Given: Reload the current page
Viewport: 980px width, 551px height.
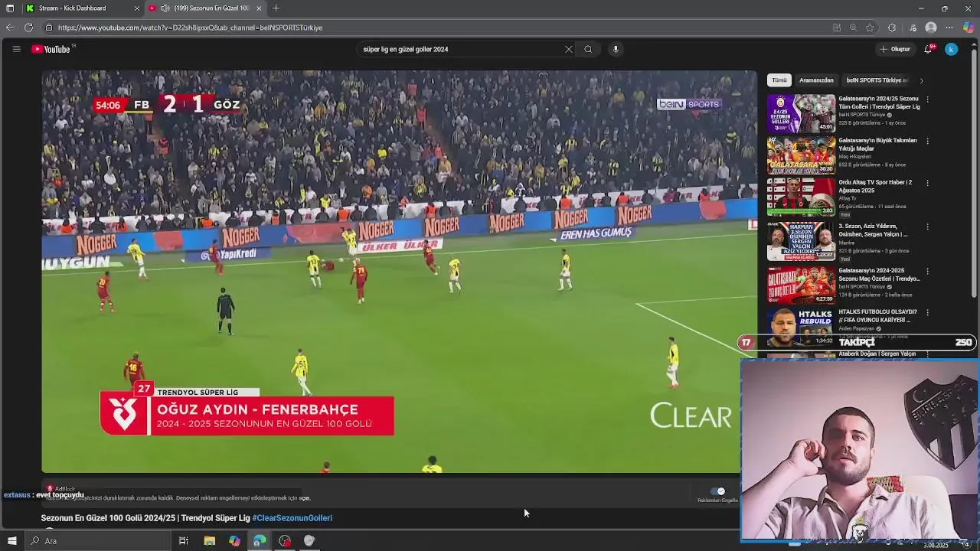Looking at the screenshot, I should point(28,28).
